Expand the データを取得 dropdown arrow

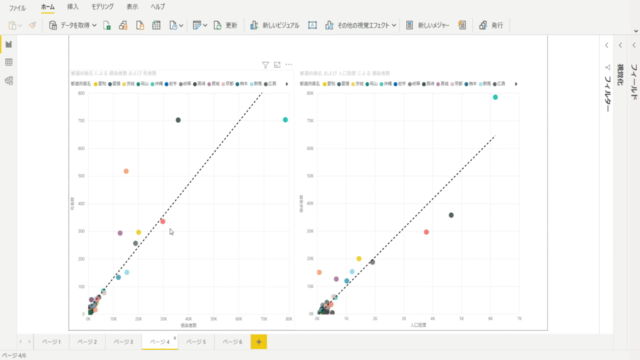94,25
